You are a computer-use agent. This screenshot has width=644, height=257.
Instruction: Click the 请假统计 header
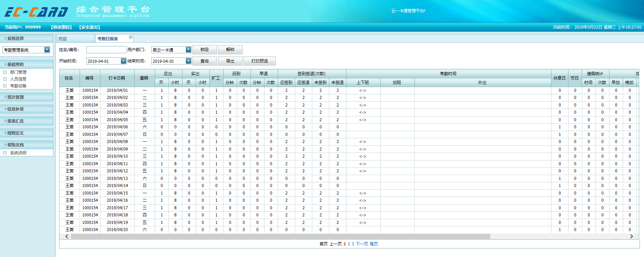tap(595, 74)
